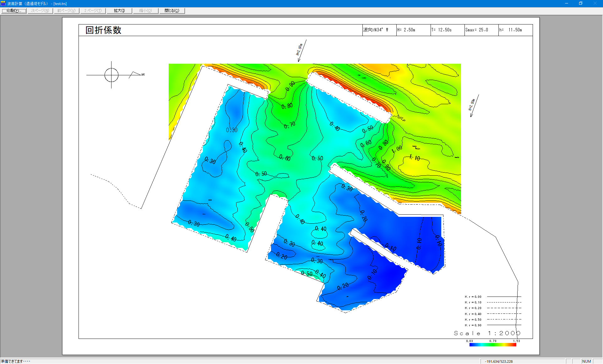Click the 次ページ(N) next page button
603x364 pixels.
coord(40,11)
